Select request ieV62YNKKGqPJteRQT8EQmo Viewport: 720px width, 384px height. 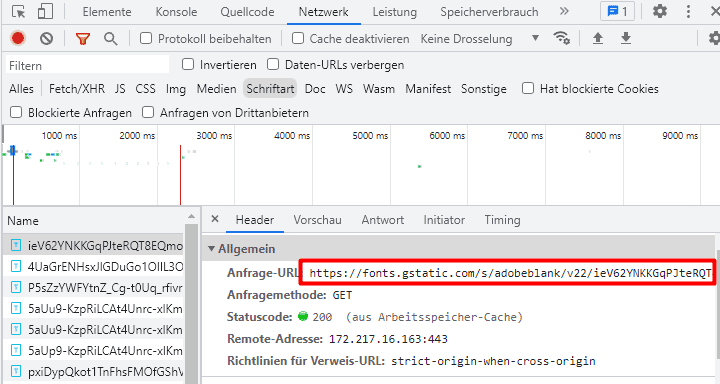point(94,246)
